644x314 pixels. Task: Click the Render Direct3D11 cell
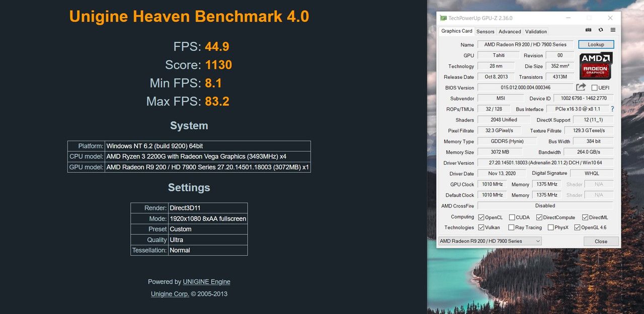(x=208, y=208)
